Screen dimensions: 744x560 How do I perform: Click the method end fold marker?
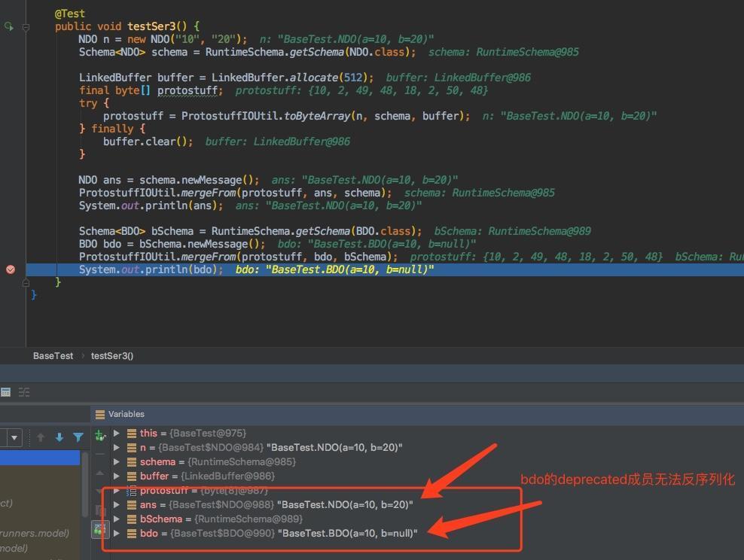click(26, 282)
